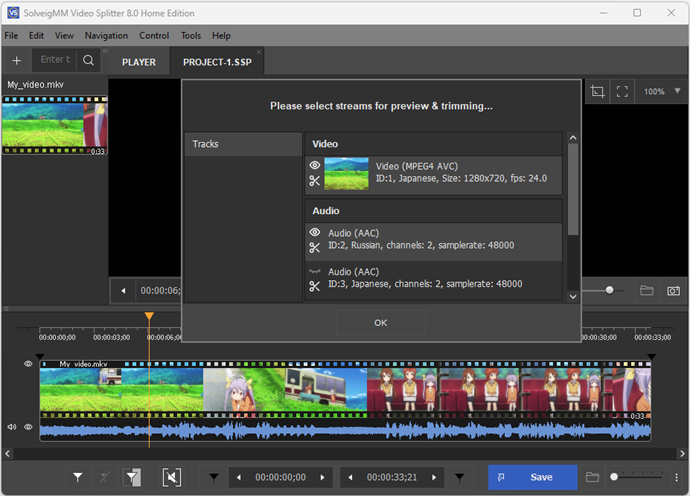Screen dimensions: 690x496
Task: Switch to the PROJECT-1.SSP tab
Action: [x=217, y=62]
